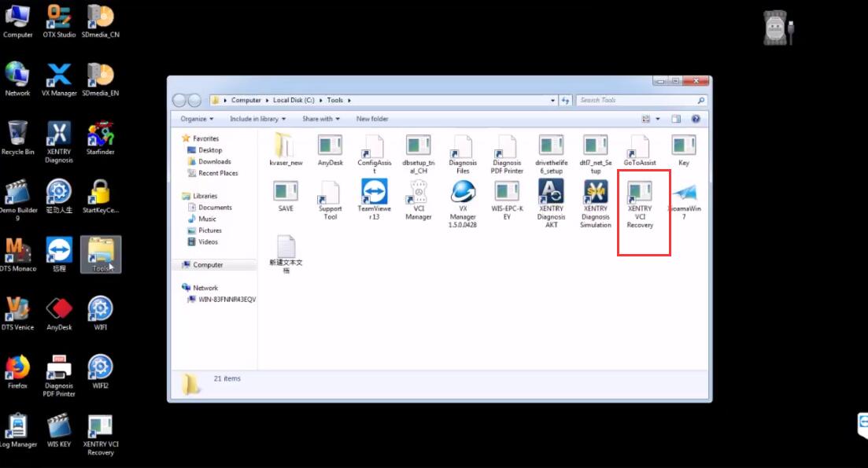Screen dimensions: 868x468
Task: Select the Support Tool shortcut
Action: pos(330,200)
